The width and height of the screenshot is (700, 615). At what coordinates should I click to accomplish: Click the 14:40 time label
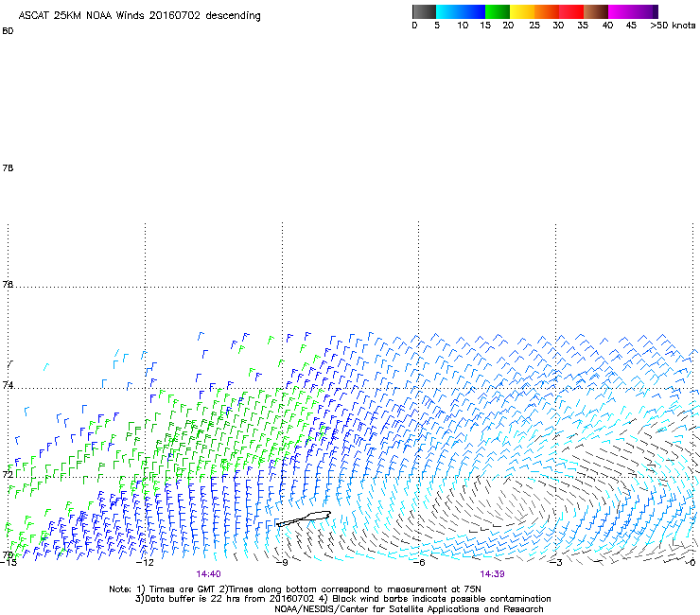pos(208,574)
